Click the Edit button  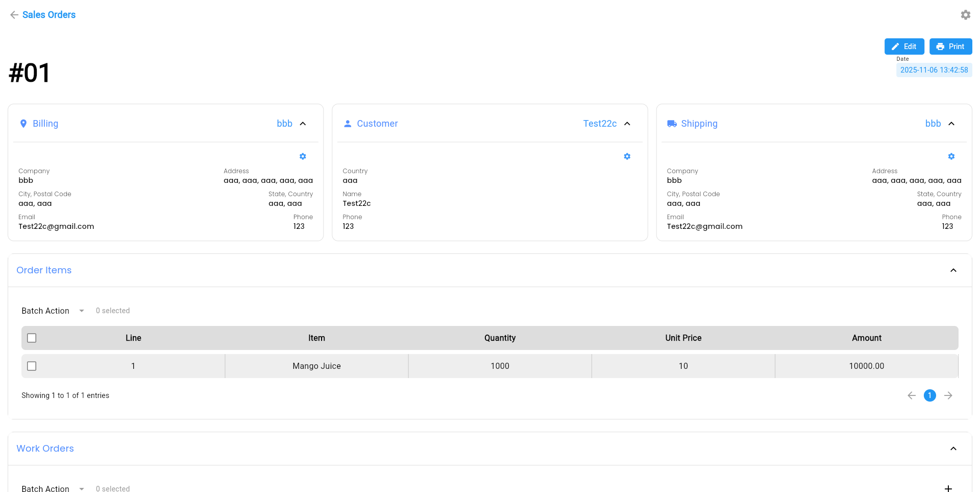tap(904, 46)
